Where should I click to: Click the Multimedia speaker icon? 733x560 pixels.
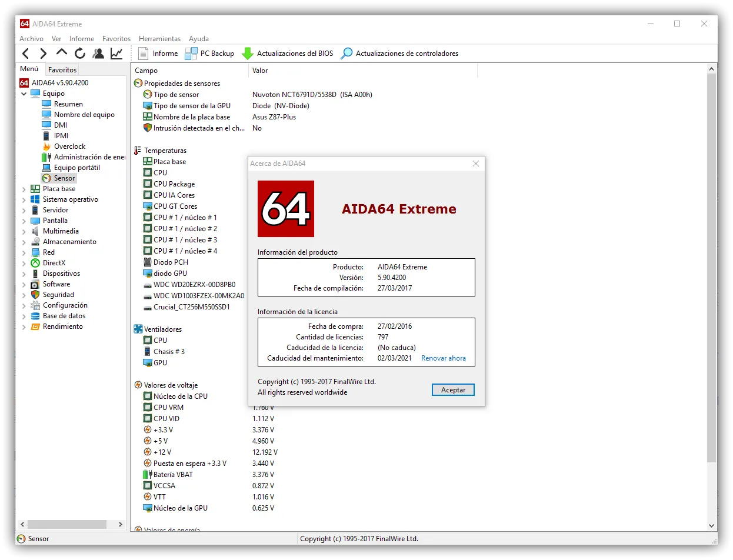click(35, 231)
